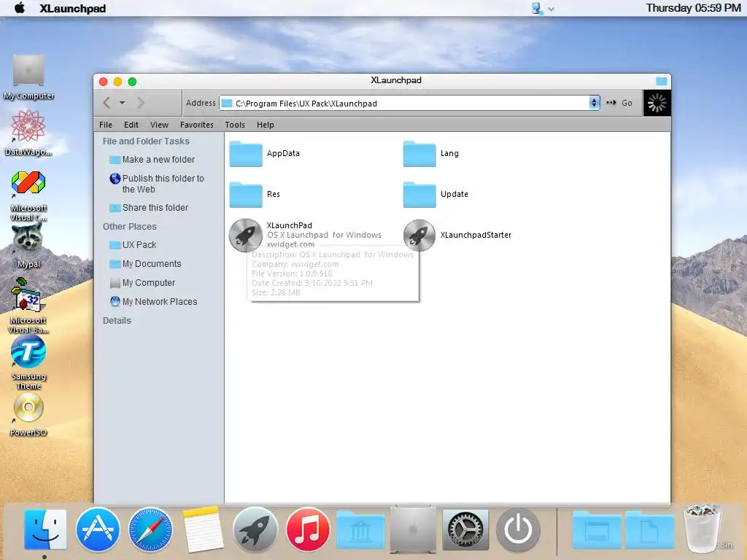Collapse the File and Folder Tasks section
Screen dimensions: 747x560
coord(146,141)
